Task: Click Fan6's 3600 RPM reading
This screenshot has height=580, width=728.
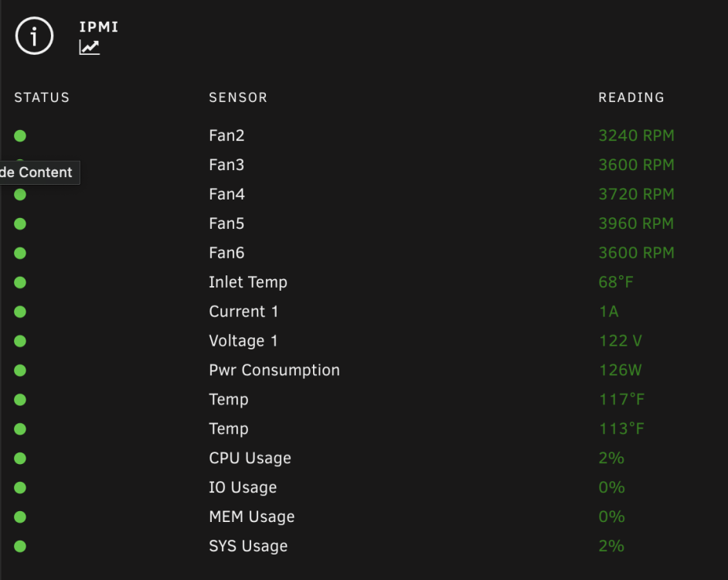Action: [636, 252]
